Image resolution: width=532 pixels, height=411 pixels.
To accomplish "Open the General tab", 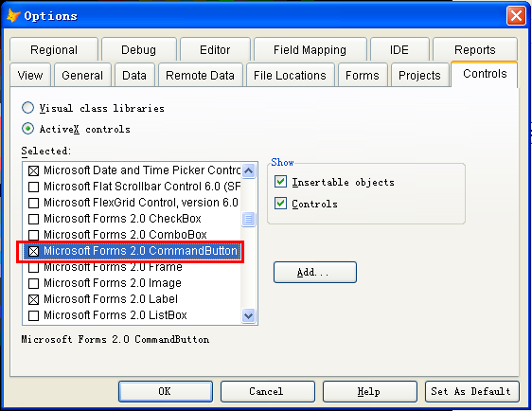I will coord(82,75).
